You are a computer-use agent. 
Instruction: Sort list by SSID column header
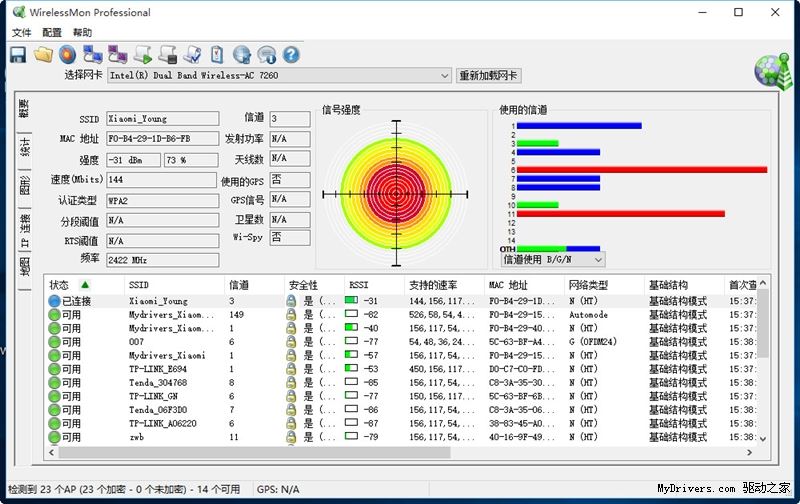click(x=174, y=285)
